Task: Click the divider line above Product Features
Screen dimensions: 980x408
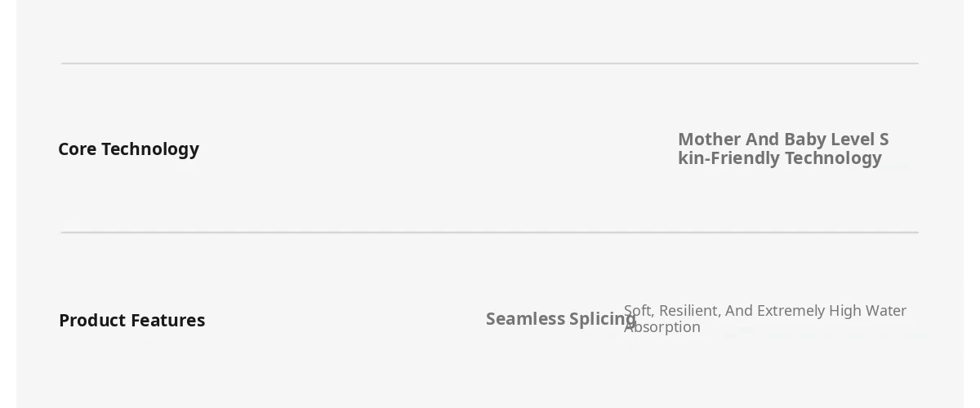Action: point(490,233)
